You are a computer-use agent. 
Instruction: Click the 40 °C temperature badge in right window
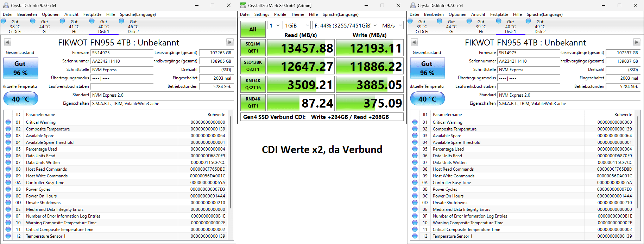pyautogui.click(x=428, y=99)
